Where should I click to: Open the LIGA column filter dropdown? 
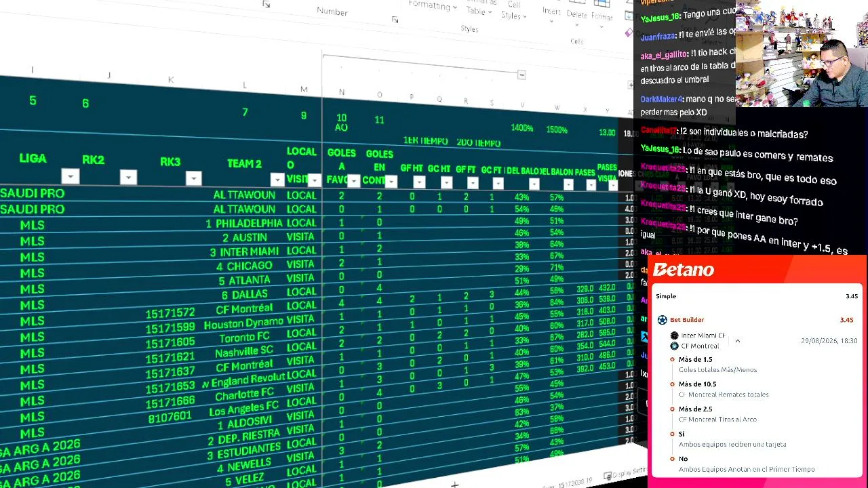point(70,177)
